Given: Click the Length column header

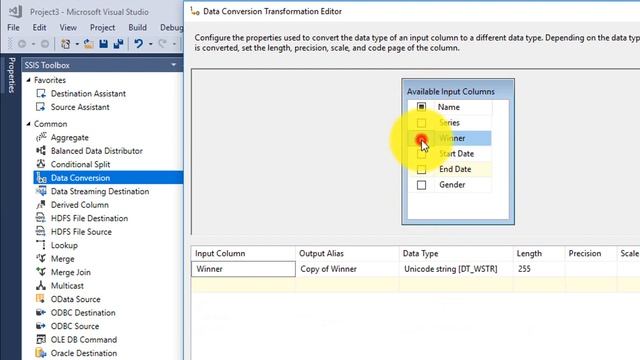Looking at the screenshot, I should [539, 253].
